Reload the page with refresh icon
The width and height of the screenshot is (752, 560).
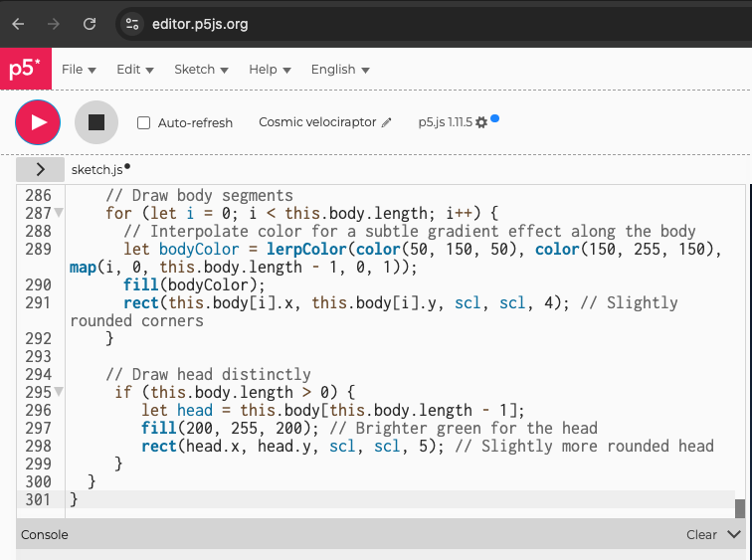(x=90, y=23)
